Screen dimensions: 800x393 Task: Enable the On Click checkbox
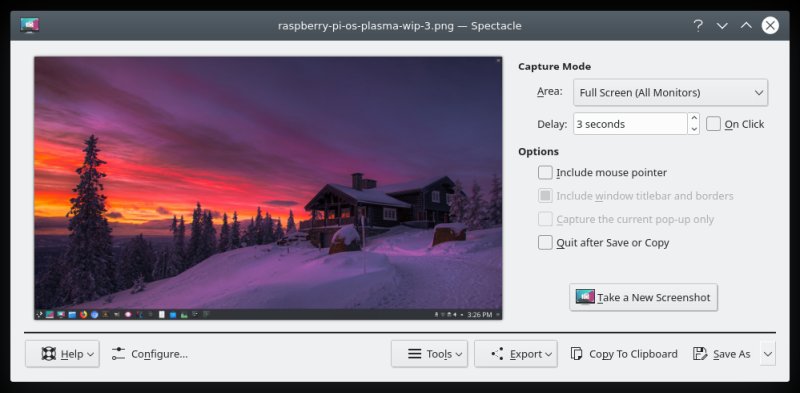coord(713,124)
